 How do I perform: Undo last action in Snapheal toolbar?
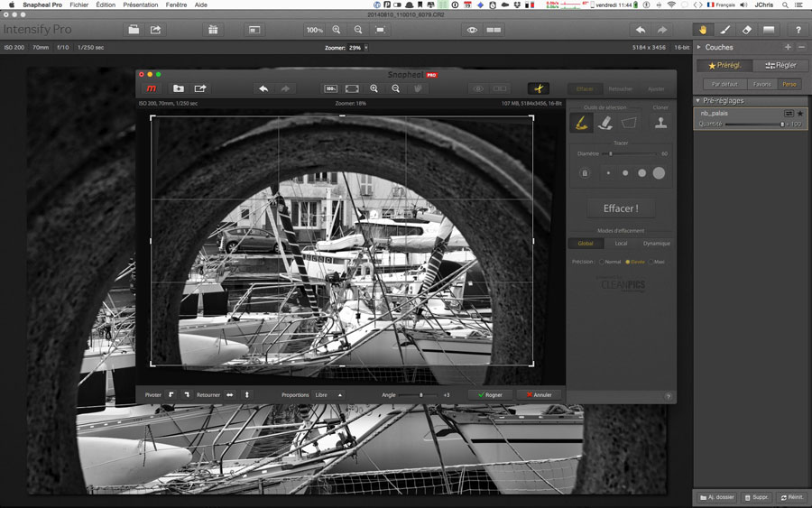tap(263, 88)
